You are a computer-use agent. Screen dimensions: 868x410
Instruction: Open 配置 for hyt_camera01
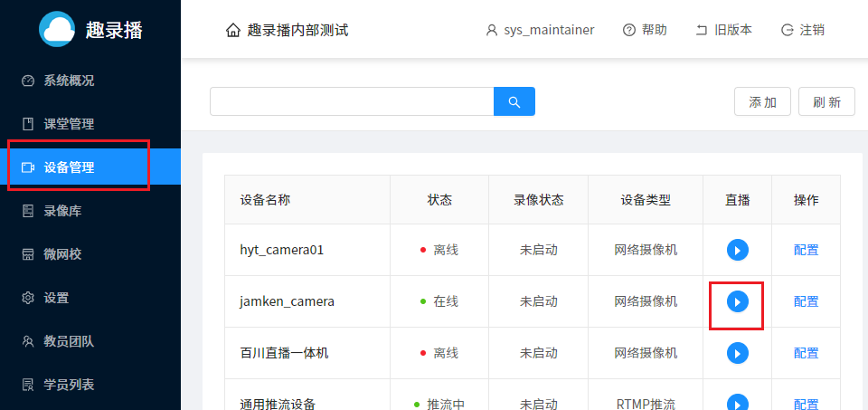point(806,250)
